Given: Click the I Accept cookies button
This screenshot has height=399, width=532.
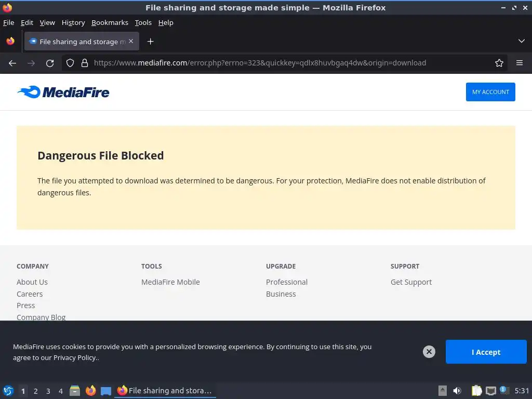Looking at the screenshot, I should tap(486, 352).
